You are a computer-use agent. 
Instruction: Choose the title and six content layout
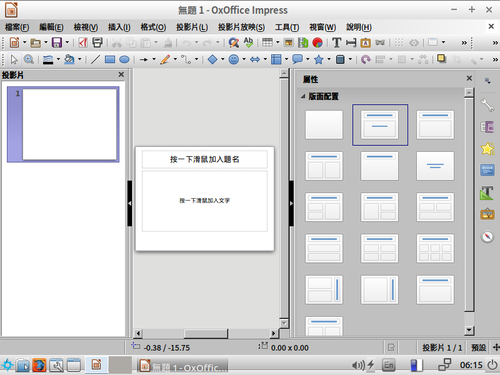point(435,248)
